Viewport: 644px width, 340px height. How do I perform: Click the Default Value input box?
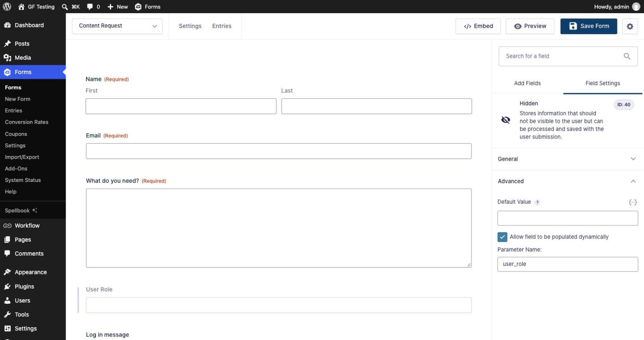point(568,218)
